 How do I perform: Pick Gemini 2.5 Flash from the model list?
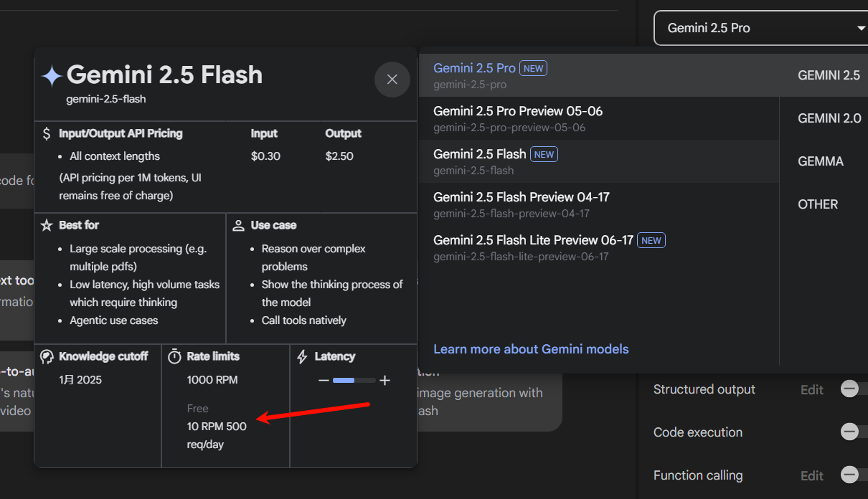tap(599, 161)
